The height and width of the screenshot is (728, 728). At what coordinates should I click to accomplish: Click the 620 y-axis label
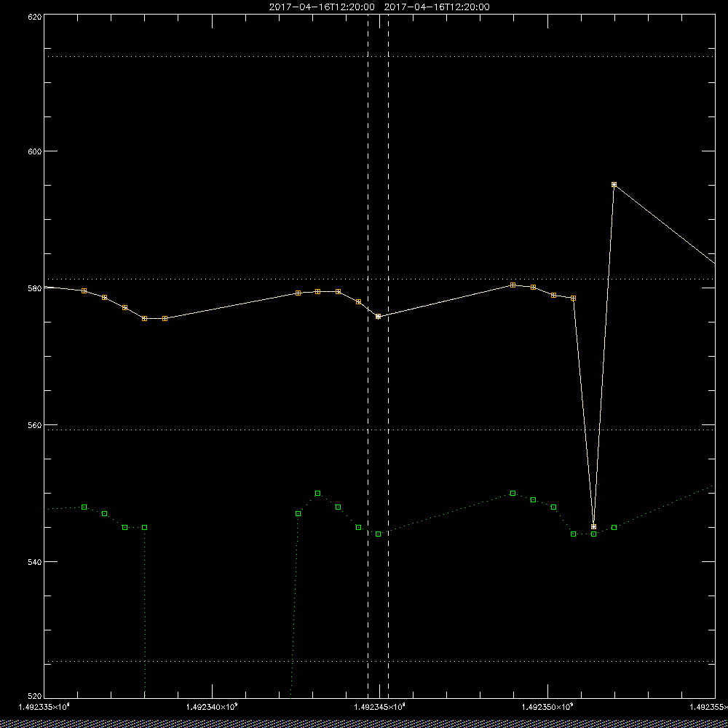(x=35, y=17)
